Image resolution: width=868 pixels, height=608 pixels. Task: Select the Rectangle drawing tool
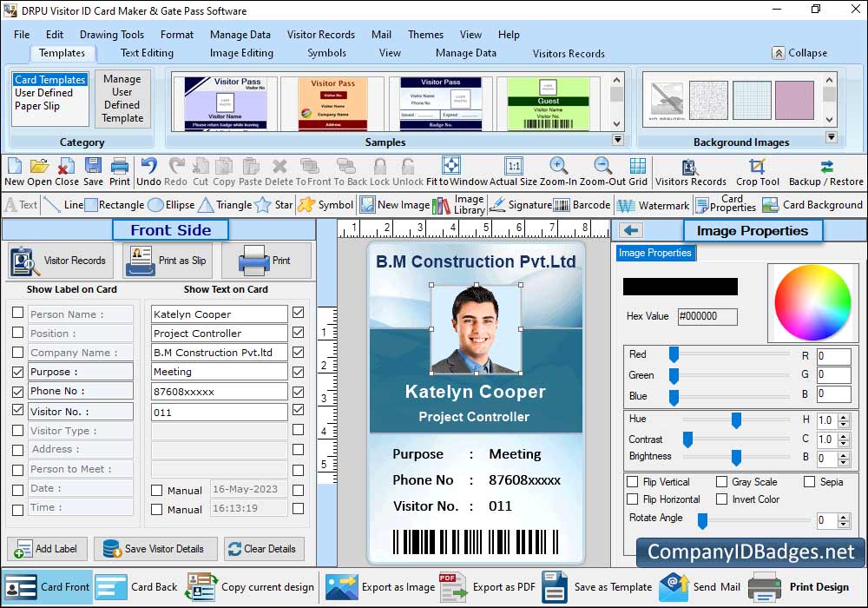115,205
